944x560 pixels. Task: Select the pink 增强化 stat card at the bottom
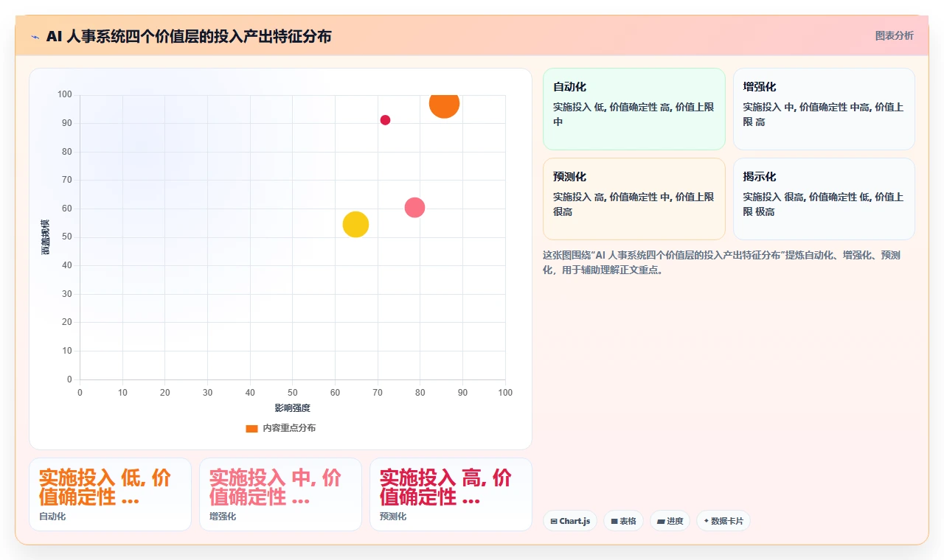pos(280,494)
